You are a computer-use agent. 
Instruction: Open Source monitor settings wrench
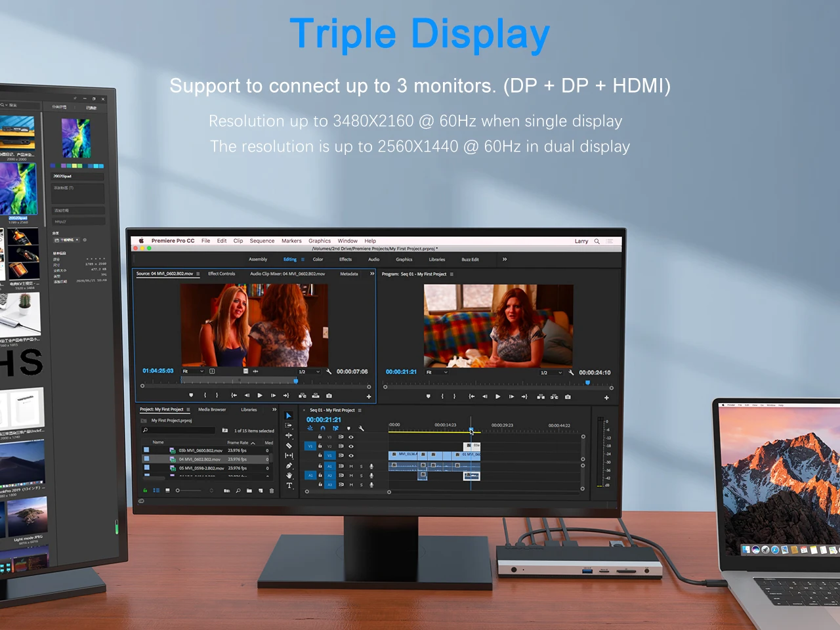(x=329, y=371)
